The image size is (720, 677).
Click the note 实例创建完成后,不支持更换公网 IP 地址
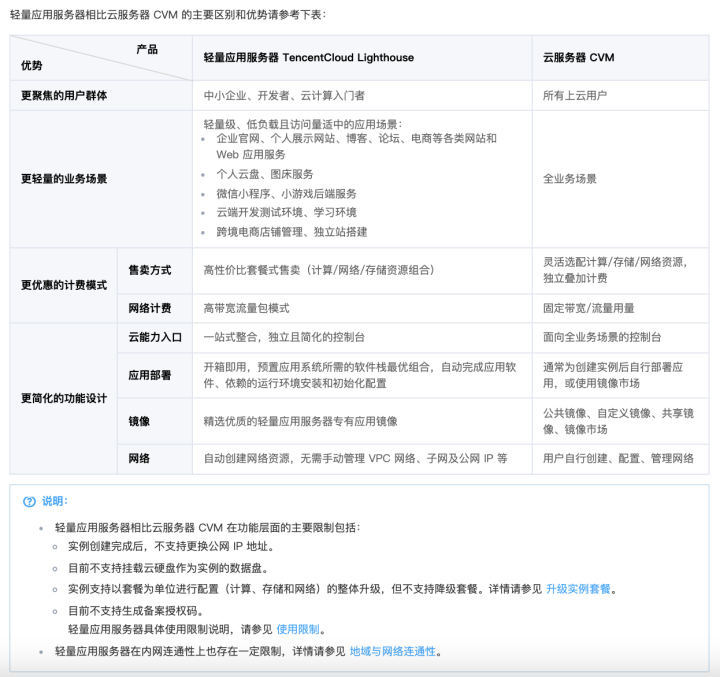point(171,546)
